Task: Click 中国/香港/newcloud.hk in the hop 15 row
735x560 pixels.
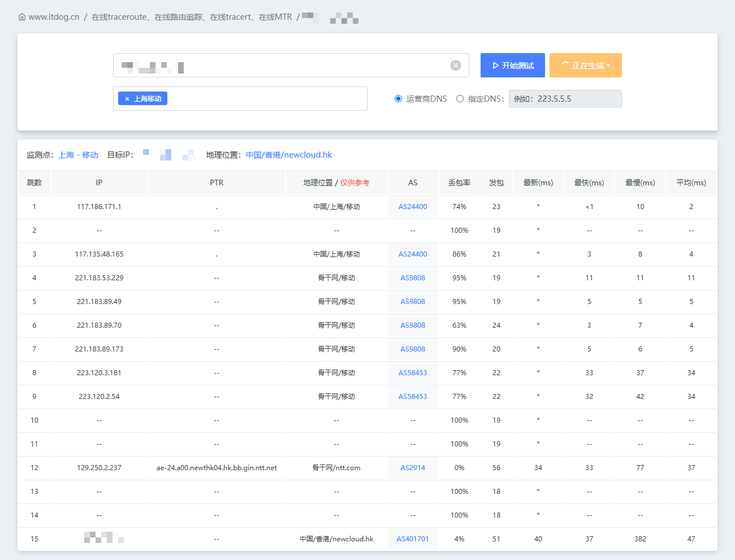Action: (336, 539)
